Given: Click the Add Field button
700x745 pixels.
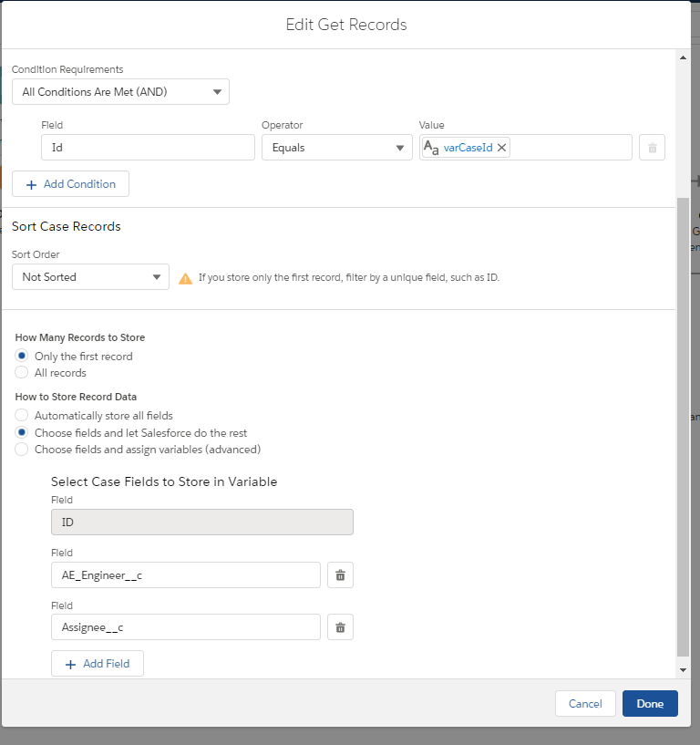Looking at the screenshot, I should [x=97, y=664].
